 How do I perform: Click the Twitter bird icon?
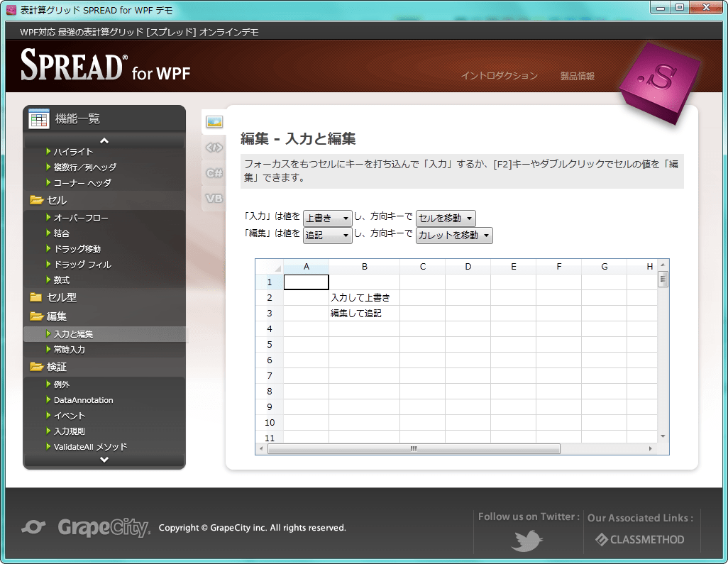click(x=526, y=541)
